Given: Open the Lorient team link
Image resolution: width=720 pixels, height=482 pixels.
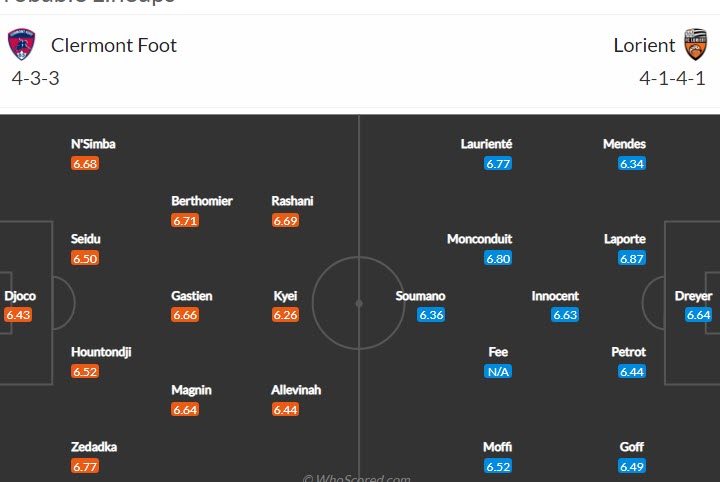Looking at the screenshot, I should point(644,45).
